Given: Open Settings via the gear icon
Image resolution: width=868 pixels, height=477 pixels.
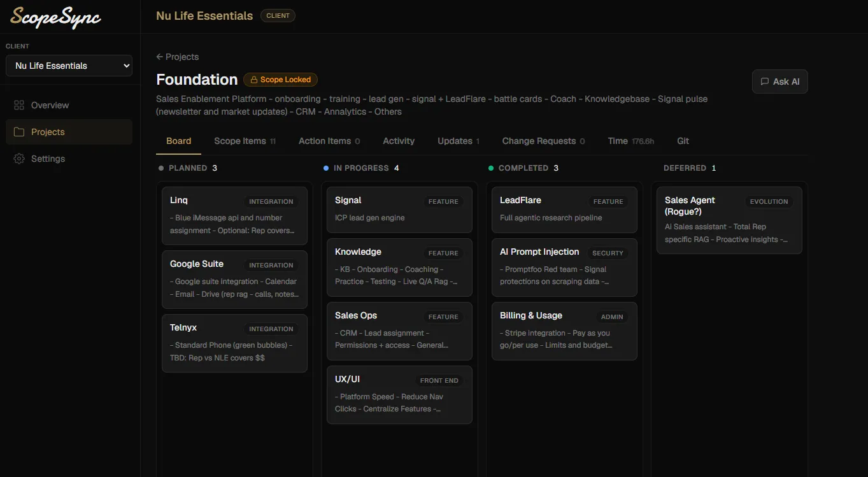Looking at the screenshot, I should coord(18,159).
